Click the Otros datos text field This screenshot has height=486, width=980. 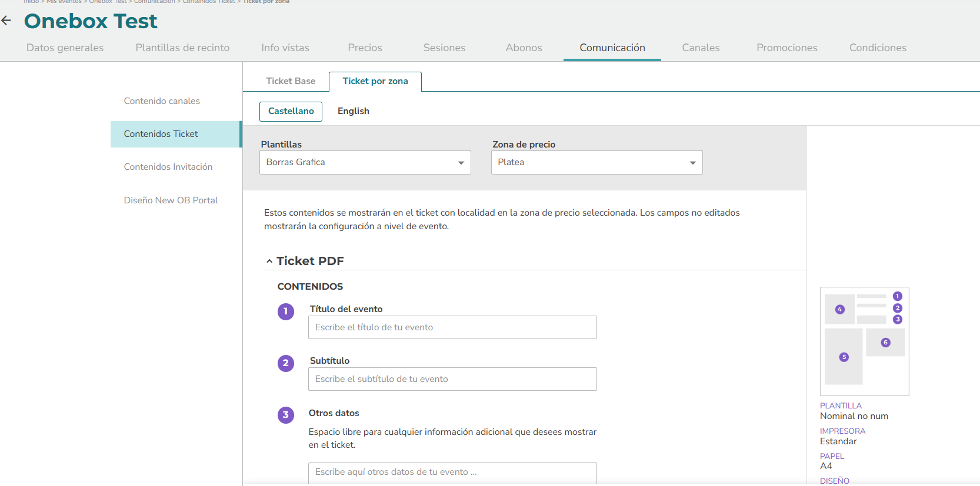[452, 472]
